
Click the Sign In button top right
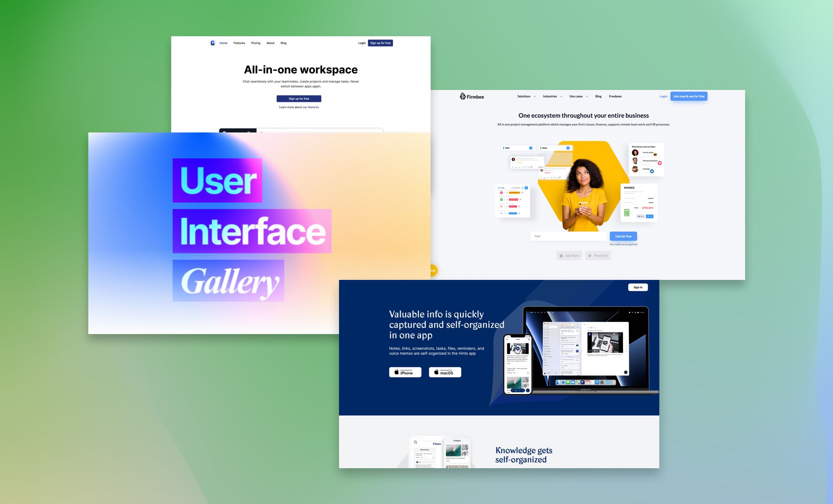637,288
